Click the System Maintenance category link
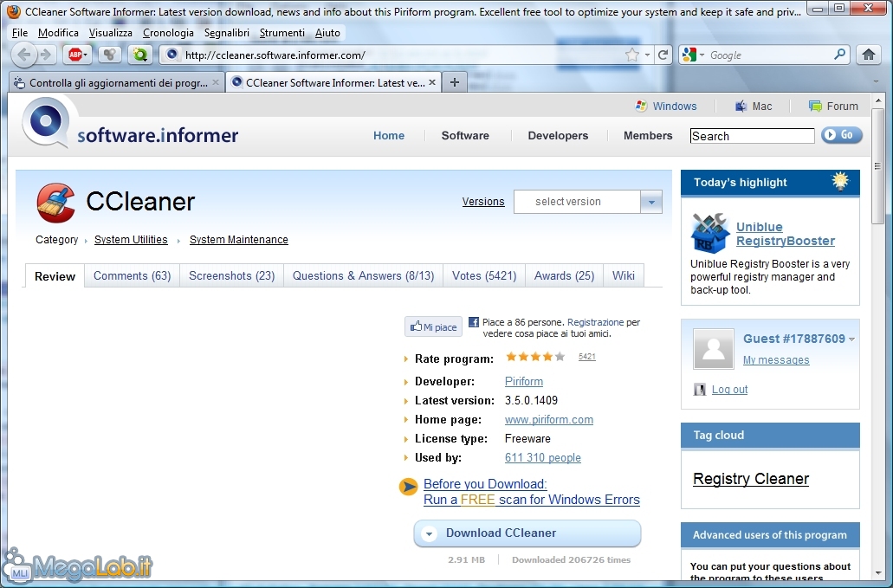 tap(239, 240)
